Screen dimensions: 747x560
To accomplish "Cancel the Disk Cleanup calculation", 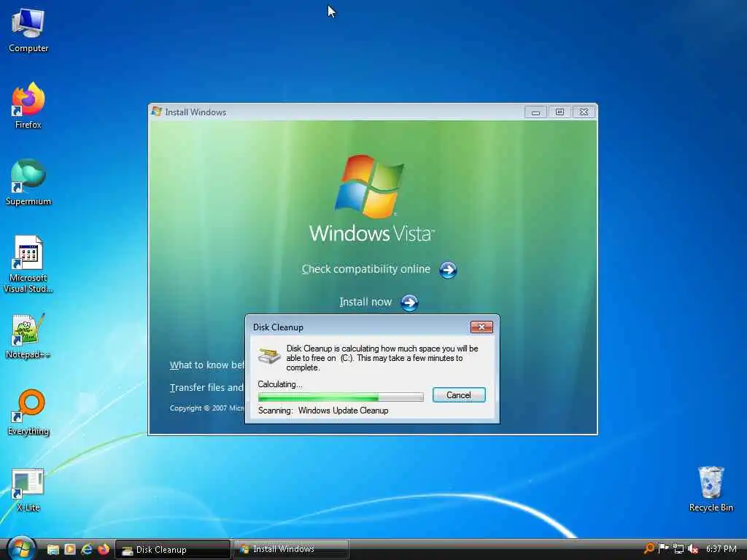I will point(459,394).
